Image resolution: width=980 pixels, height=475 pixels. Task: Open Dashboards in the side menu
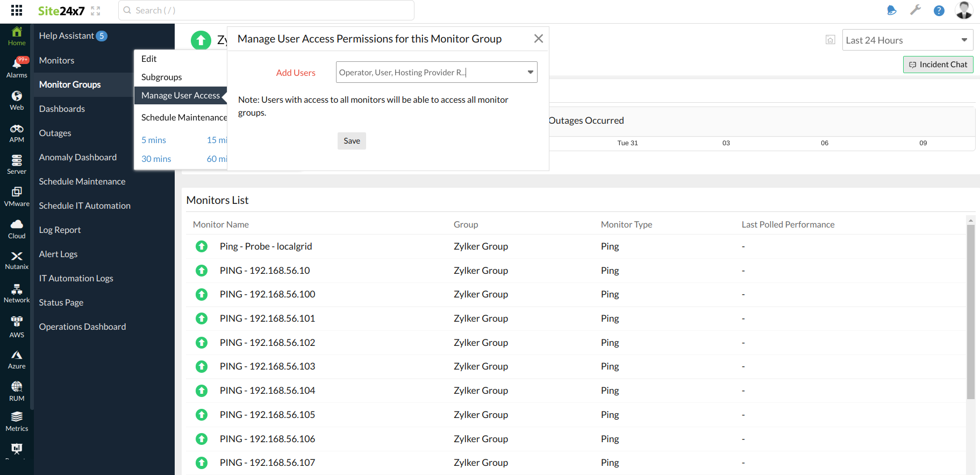62,109
